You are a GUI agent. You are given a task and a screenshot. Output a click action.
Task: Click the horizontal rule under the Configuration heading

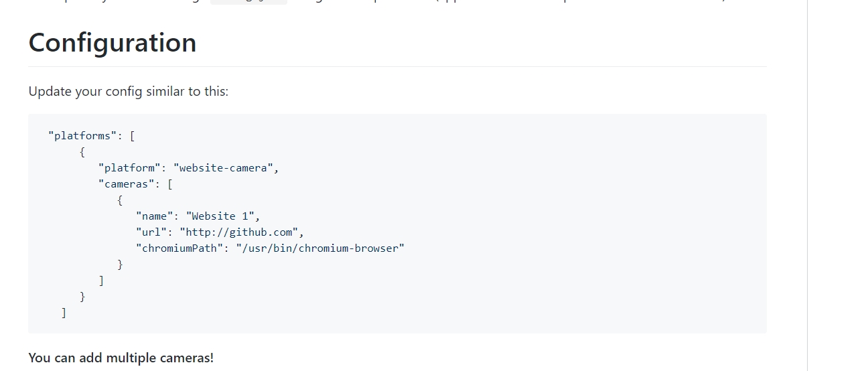click(x=396, y=67)
